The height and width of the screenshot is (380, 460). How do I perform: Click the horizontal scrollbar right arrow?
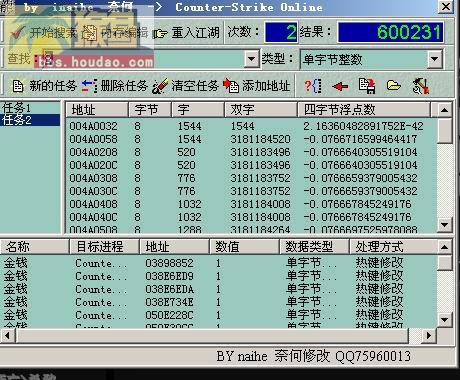[429, 335]
